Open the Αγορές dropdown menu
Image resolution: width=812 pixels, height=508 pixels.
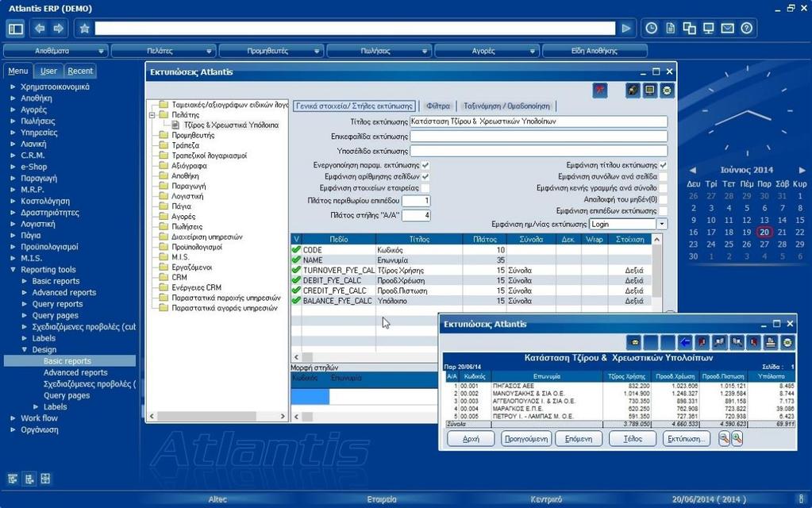487,51
